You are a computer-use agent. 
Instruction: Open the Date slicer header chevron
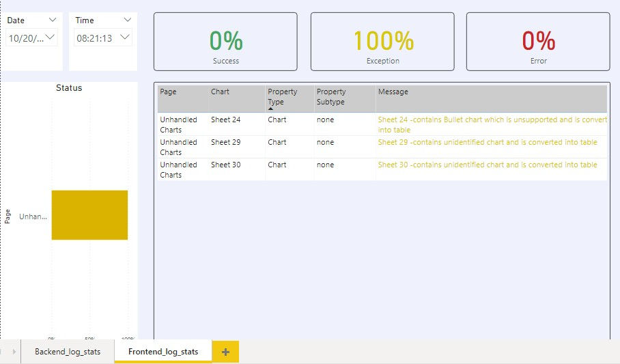[x=53, y=20]
